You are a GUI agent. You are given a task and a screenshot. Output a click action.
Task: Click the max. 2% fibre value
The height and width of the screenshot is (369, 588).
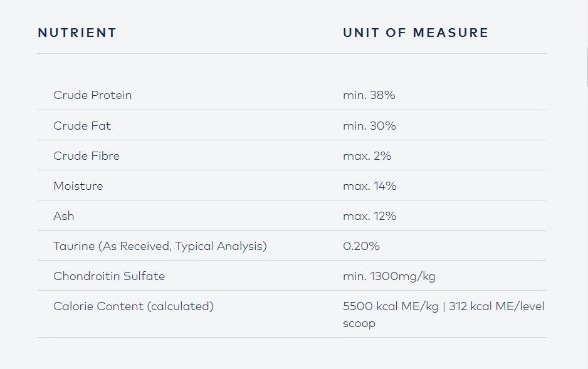point(367,155)
